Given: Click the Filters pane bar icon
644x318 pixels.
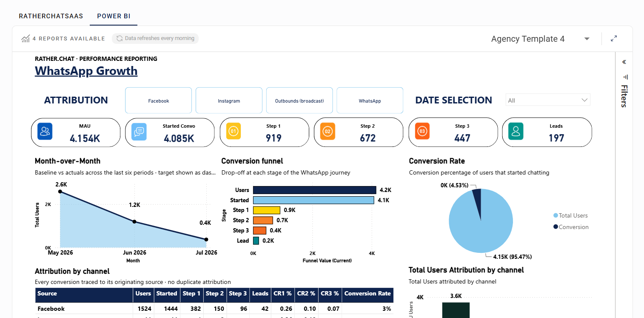Looking at the screenshot, I should 625,77.
